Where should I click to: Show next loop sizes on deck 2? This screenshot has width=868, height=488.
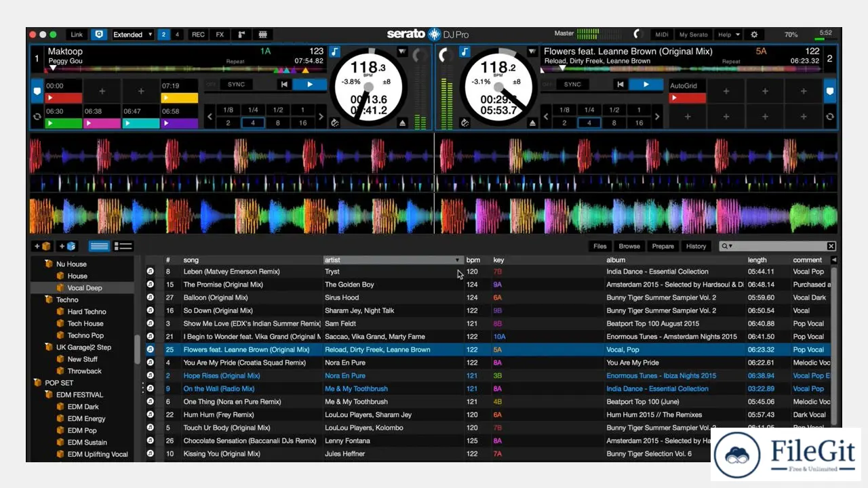coord(656,117)
